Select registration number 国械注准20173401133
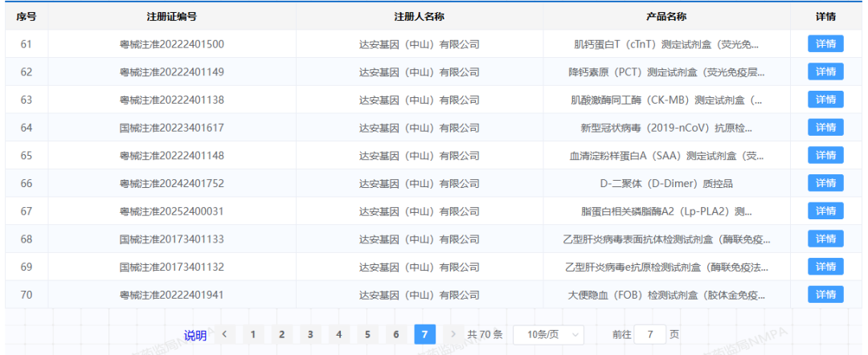868x355 pixels. [172, 239]
